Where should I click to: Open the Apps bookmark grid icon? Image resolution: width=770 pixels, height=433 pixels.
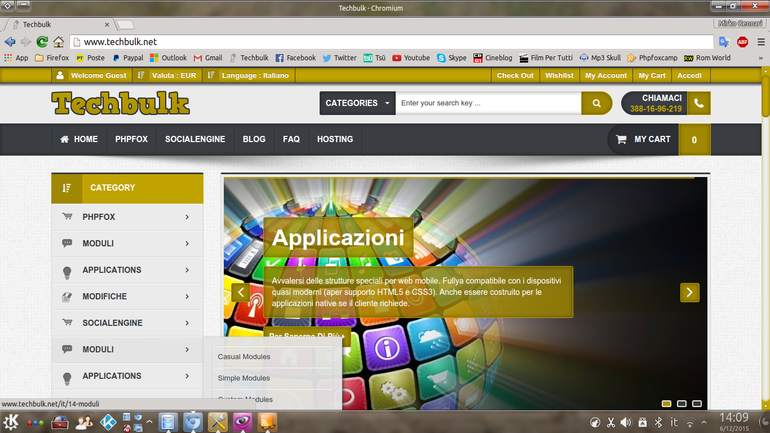point(8,58)
